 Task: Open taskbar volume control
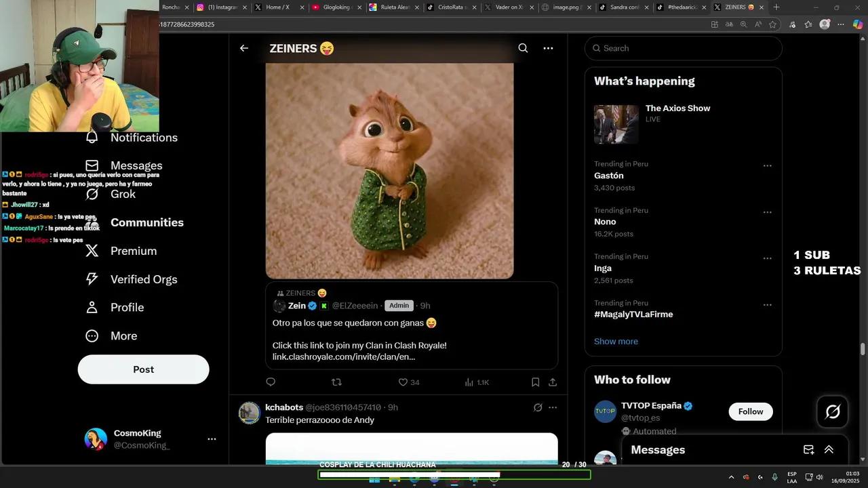click(x=819, y=477)
